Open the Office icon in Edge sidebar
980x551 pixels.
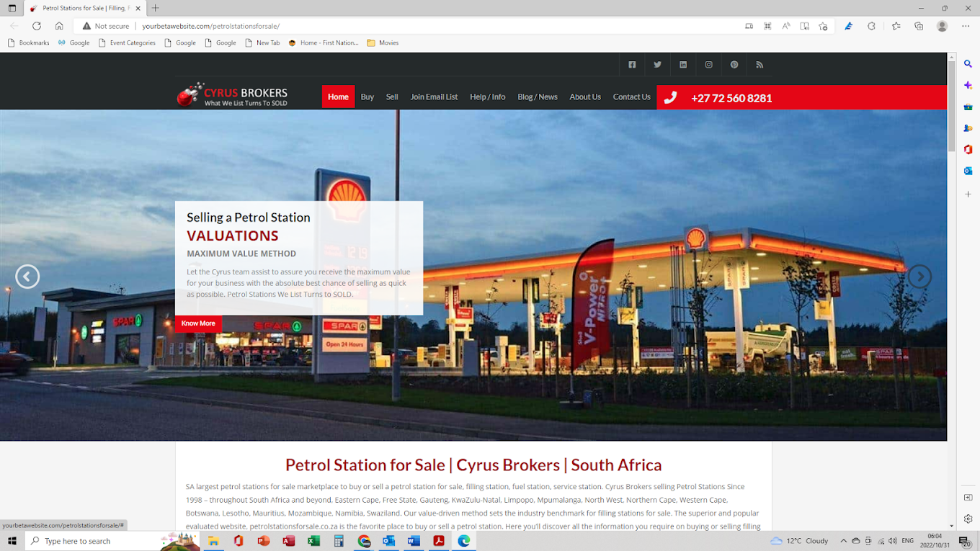pyautogui.click(x=968, y=149)
